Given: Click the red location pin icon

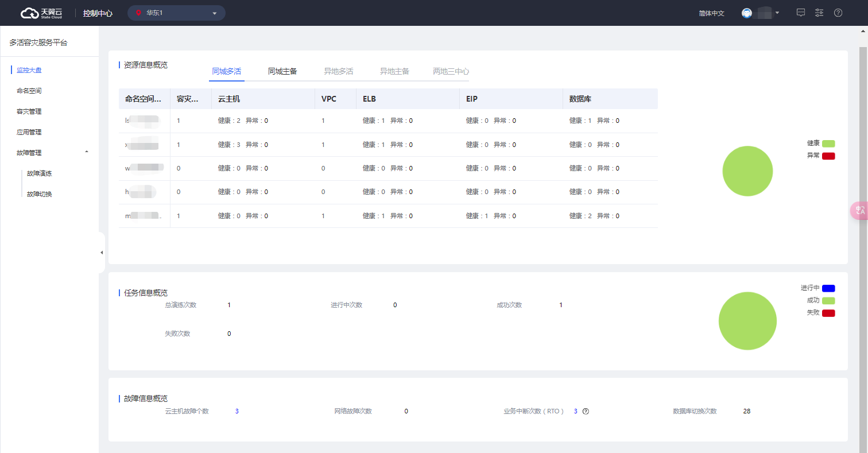Looking at the screenshot, I should 138,13.
